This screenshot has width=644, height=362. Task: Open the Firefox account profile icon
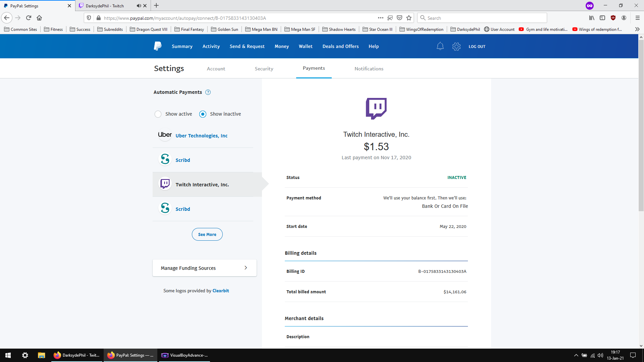[624, 18]
